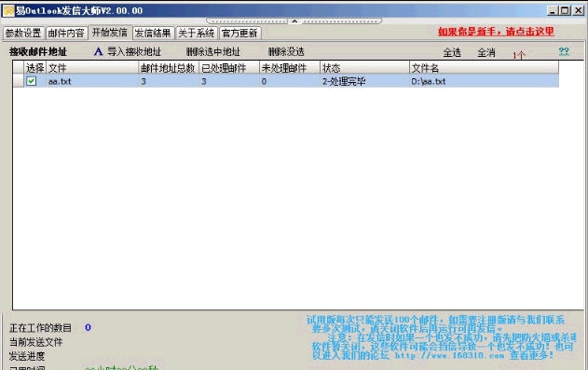Click the 未处理邮件 column header

coord(290,68)
